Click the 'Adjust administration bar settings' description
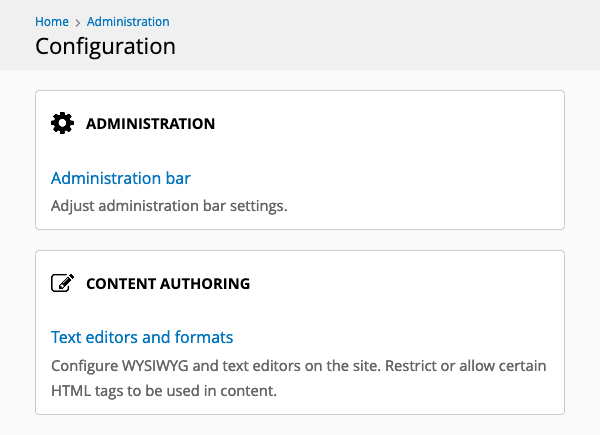 (x=169, y=206)
